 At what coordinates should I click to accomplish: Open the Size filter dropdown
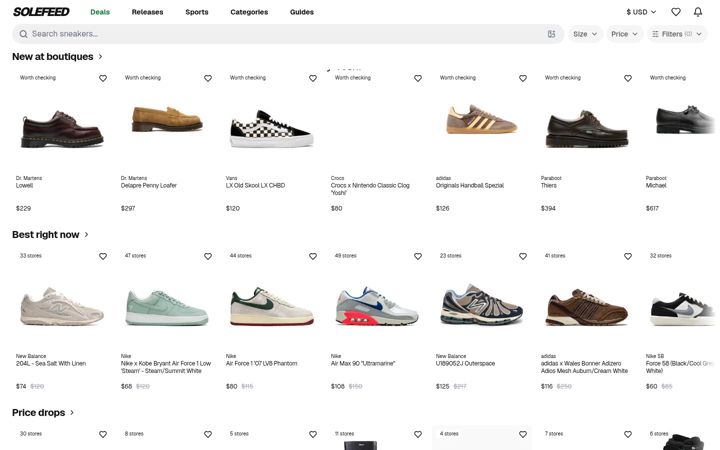coord(585,34)
